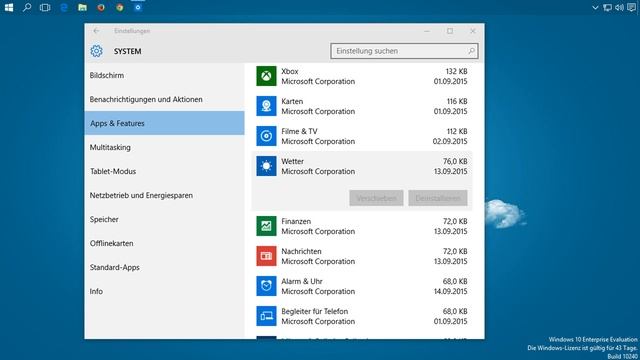Click the 116 KB size of Karten
The width and height of the screenshot is (640, 360).
tap(457, 101)
